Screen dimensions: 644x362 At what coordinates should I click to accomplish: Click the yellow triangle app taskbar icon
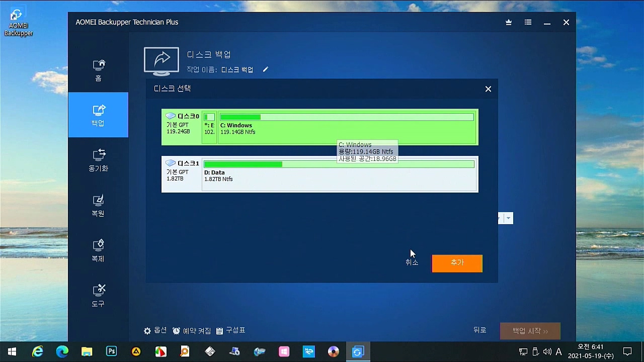(136, 351)
